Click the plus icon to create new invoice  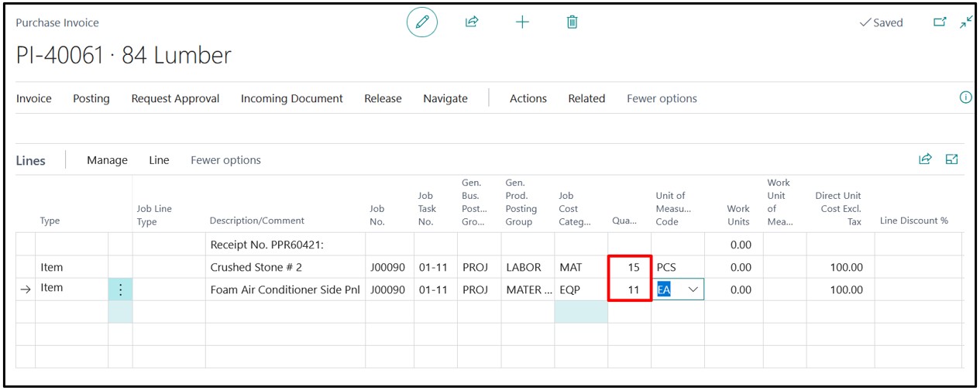(x=522, y=22)
